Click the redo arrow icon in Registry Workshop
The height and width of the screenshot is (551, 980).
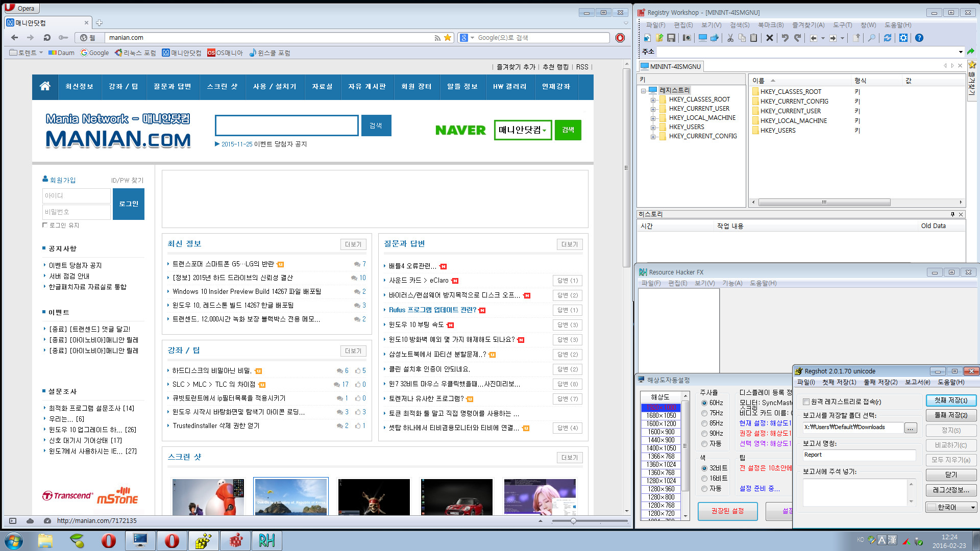[797, 38]
